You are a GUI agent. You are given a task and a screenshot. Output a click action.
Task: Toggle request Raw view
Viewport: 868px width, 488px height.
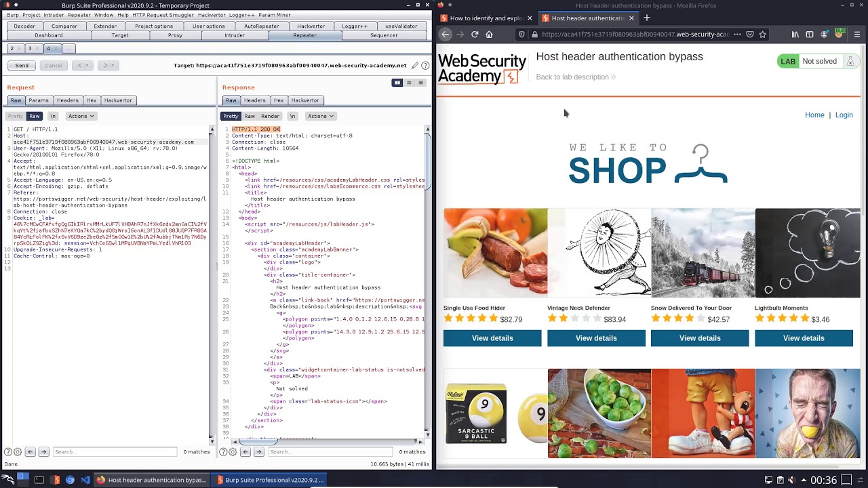click(35, 116)
